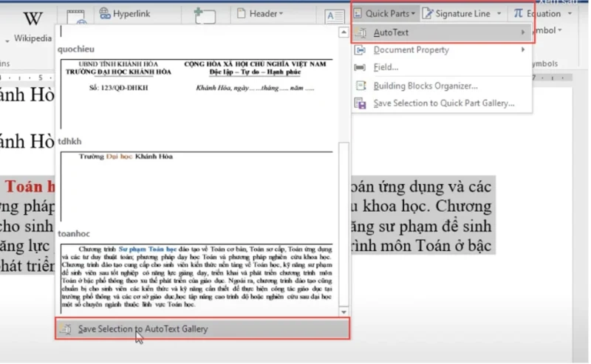Click the Hyperlink globe icon
This screenshot has width=591, height=364.
[x=105, y=13]
